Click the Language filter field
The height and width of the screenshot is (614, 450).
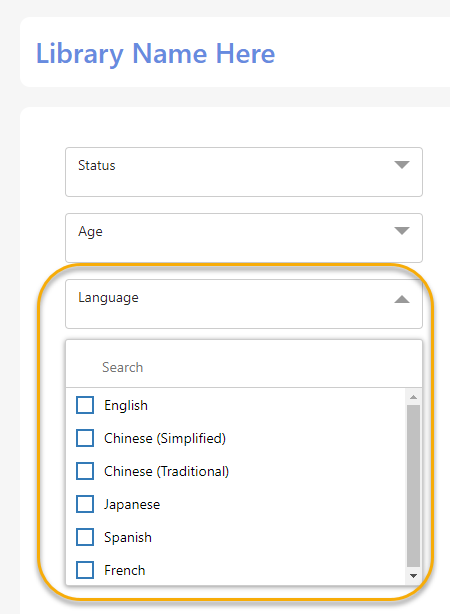[244, 304]
